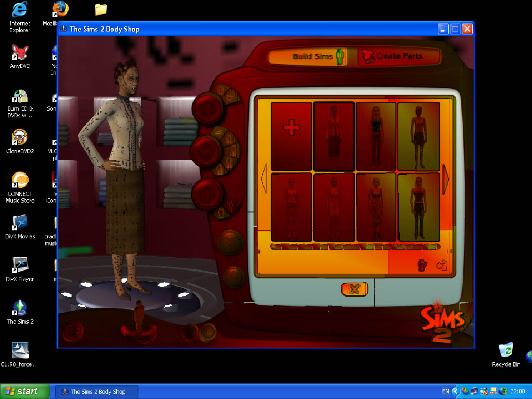The image size is (532, 399).
Task: Click the delete Sim icon with hand
Action: click(422, 266)
